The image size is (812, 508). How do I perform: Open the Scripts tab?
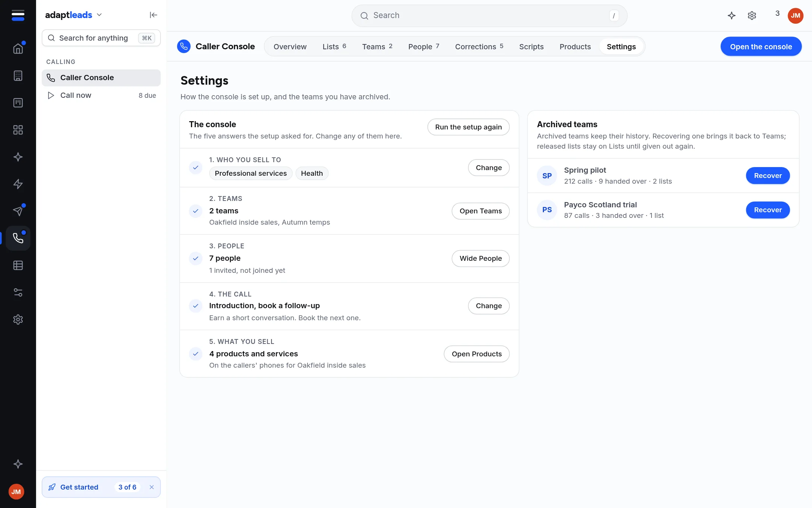[x=531, y=47]
